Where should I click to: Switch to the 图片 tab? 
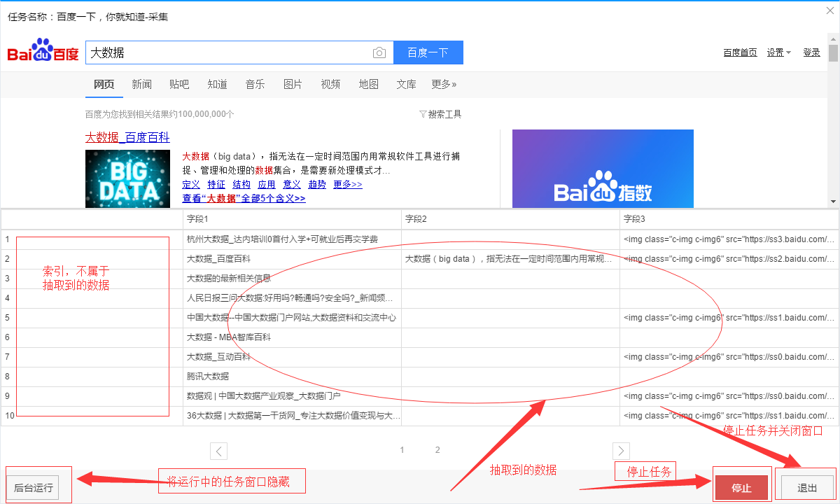point(293,84)
